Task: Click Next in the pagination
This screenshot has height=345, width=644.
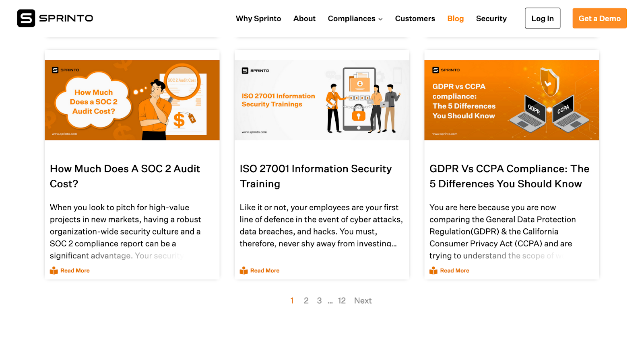Action: (x=363, y=301)
